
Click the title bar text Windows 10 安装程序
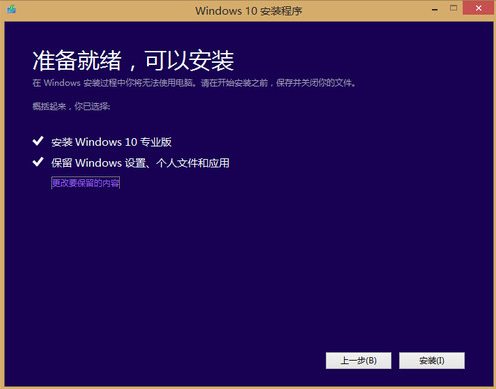pyautogui.click(x=249, y=11)
